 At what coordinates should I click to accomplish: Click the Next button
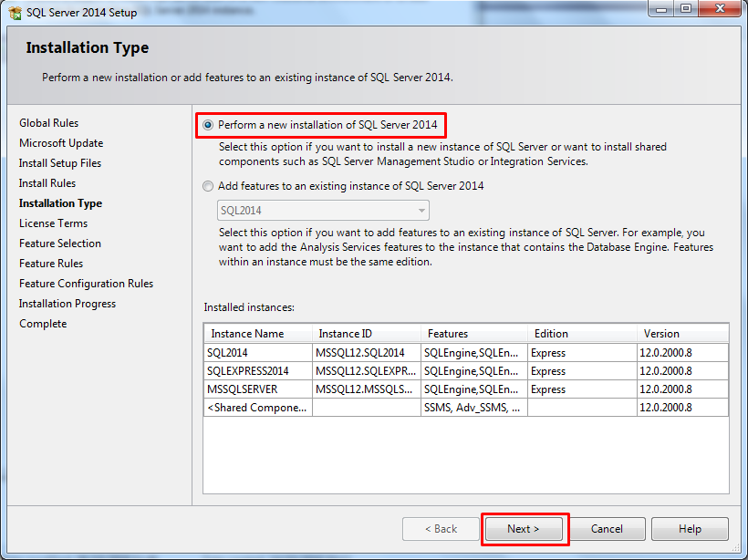point(524,529)
